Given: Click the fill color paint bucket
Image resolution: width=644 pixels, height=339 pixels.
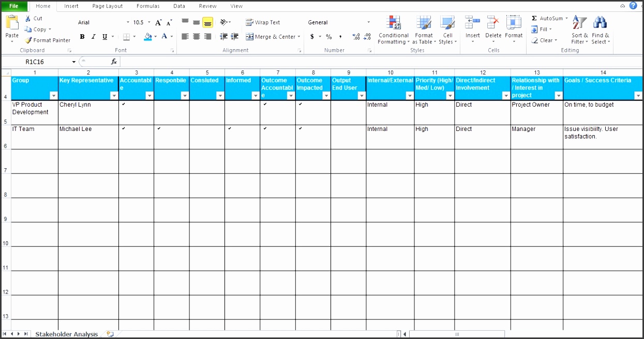Looking at the screenshot, I should pyautogui.click(x=148, y=37).
